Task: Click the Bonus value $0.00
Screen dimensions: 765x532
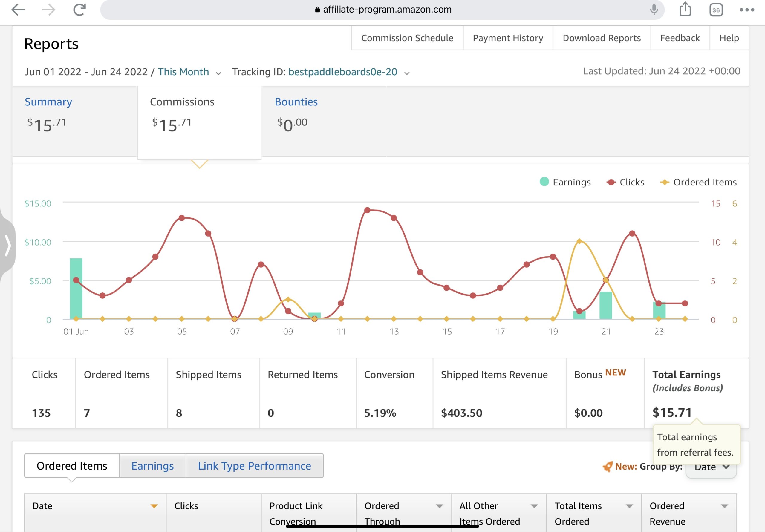Action: [588, 413]
